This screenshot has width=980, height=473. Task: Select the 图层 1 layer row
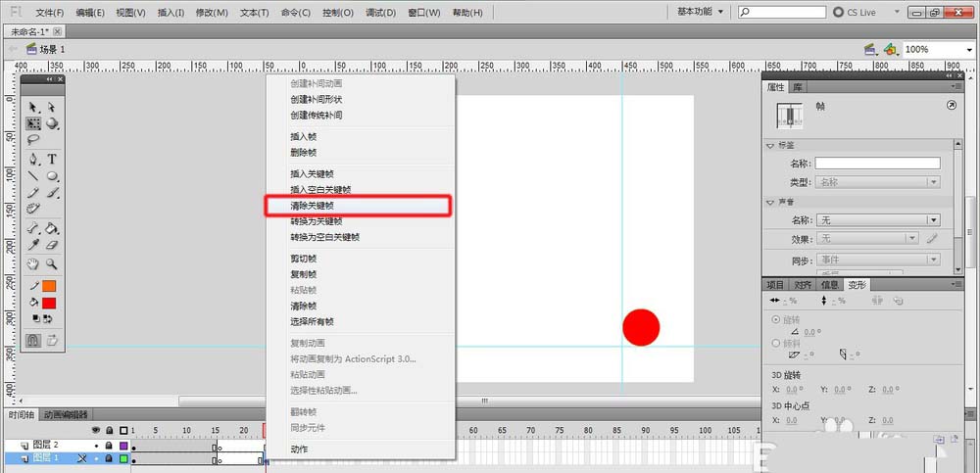(x=67, y=458)
